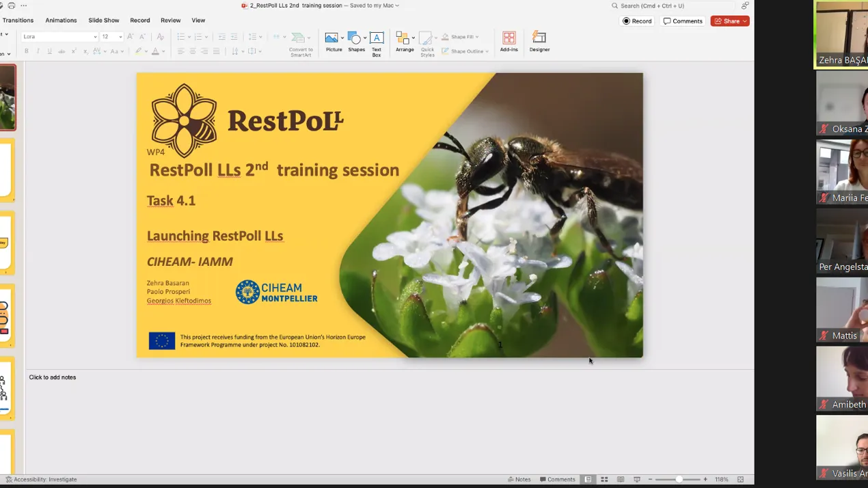Open the line spacing dropdown
This screenshot has height=488, width=868.
(x=255, y=37)
